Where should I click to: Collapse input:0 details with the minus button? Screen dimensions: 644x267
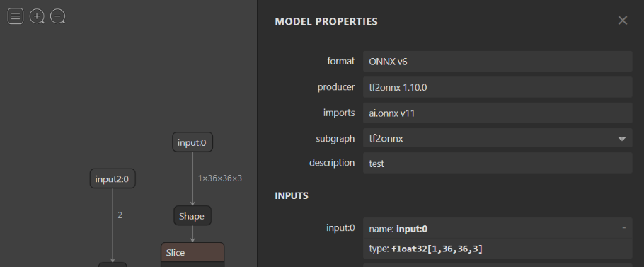[624, 227]
